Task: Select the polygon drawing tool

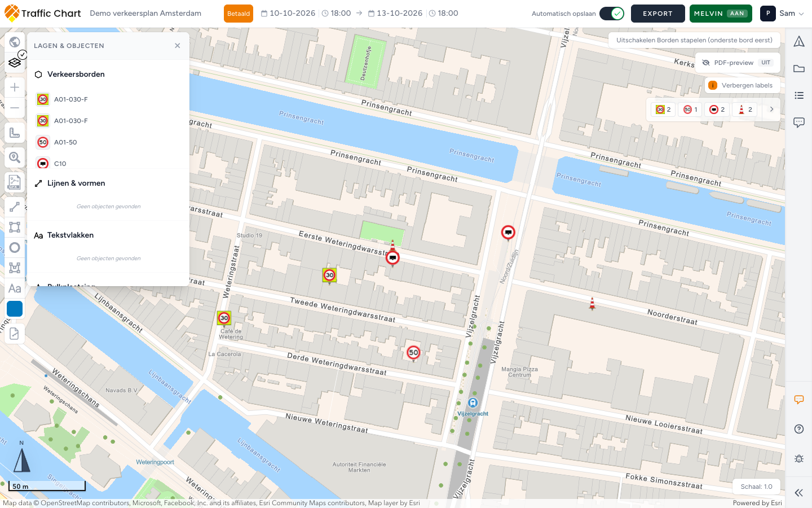Action: pyautogui.click(x=15, y=268)
